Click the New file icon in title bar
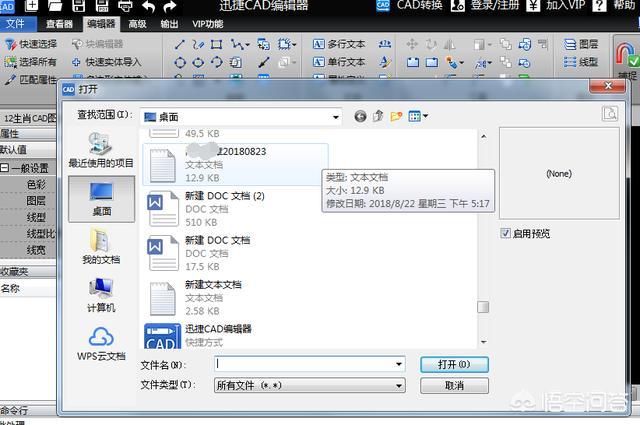The width and height of the screenshot is (640, 425). point(31,5)
